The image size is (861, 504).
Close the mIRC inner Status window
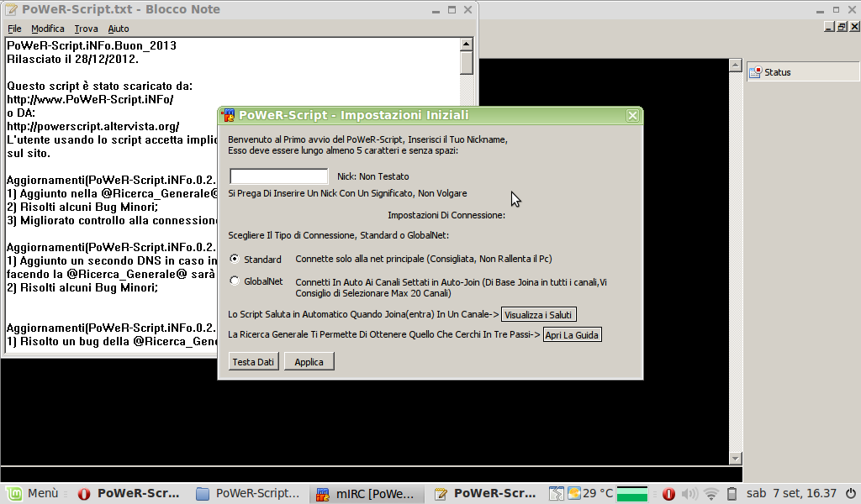point(854,26)
